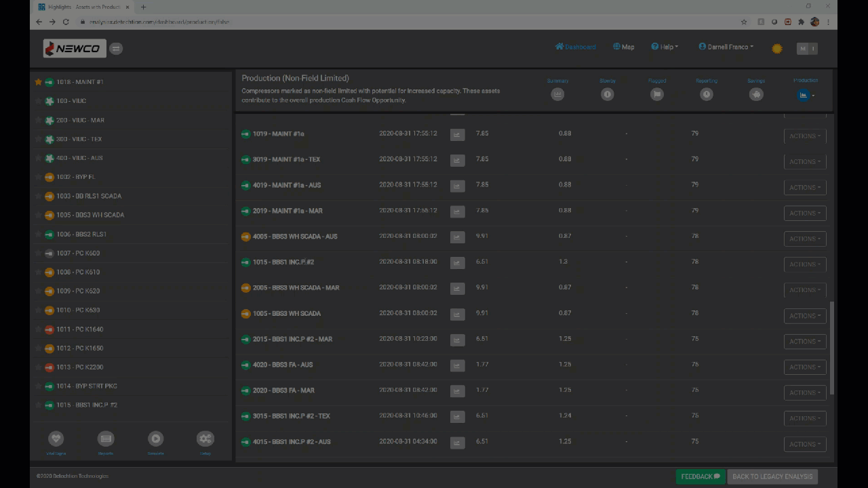This screenshot has width=868, height=488.
Task: Open asset link 2019 - MAINT #1a - MAR
Action: point(288,211)
